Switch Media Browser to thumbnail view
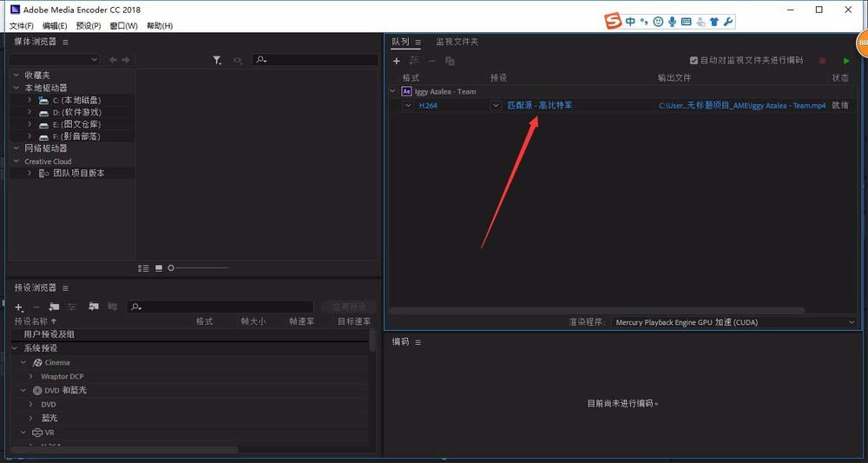 (x=159, y=268)
